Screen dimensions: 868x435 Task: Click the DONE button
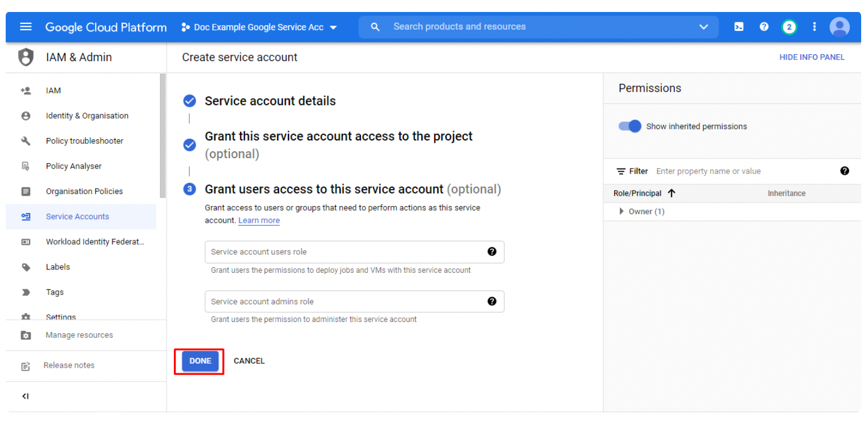coord(200,361)
